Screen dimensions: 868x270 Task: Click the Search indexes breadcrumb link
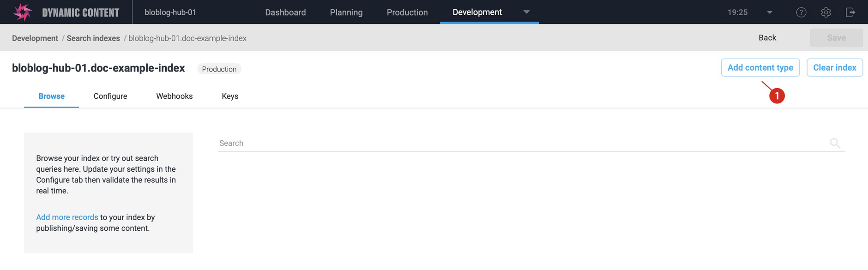(93, 38)
